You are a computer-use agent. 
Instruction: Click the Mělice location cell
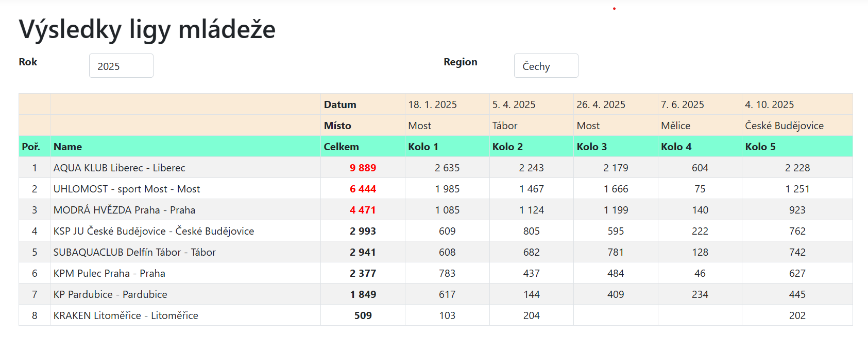click(675, 126)
